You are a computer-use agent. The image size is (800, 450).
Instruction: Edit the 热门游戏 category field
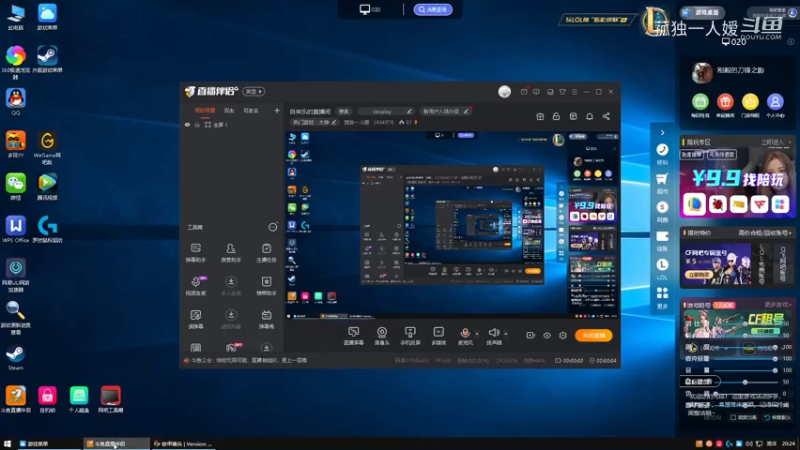[x=314, y=122]
